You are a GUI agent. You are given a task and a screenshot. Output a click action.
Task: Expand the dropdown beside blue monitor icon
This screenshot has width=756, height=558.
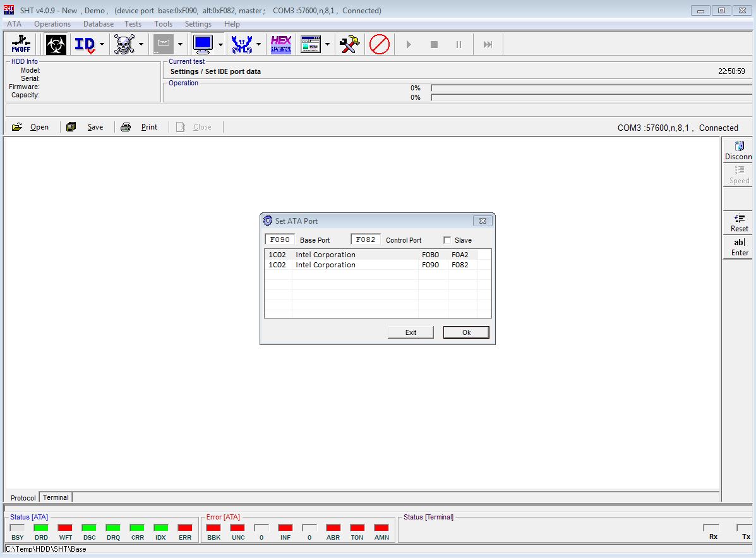(220, 44)
